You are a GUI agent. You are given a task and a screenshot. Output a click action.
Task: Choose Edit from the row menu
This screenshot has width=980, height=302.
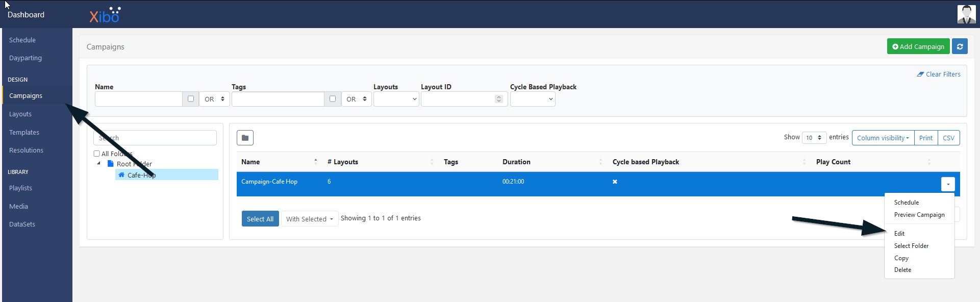point(899,234)
